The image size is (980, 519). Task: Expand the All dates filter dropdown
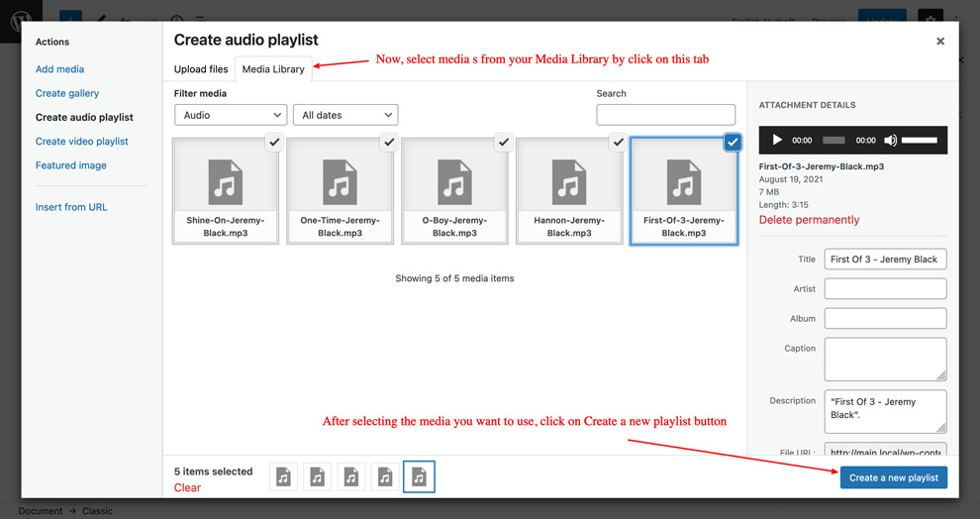click(x=345, y=115)
